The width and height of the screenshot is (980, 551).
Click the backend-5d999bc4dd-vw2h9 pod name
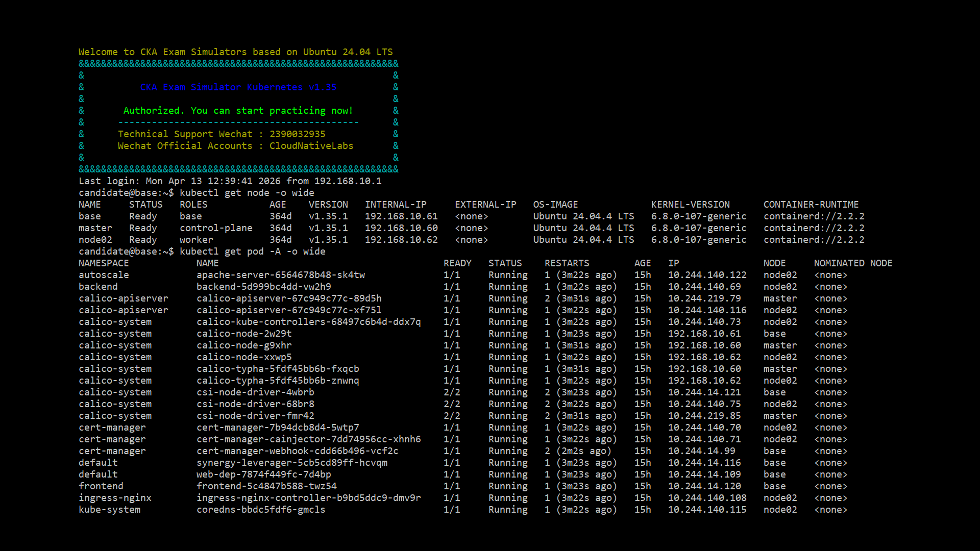[263, 287]
